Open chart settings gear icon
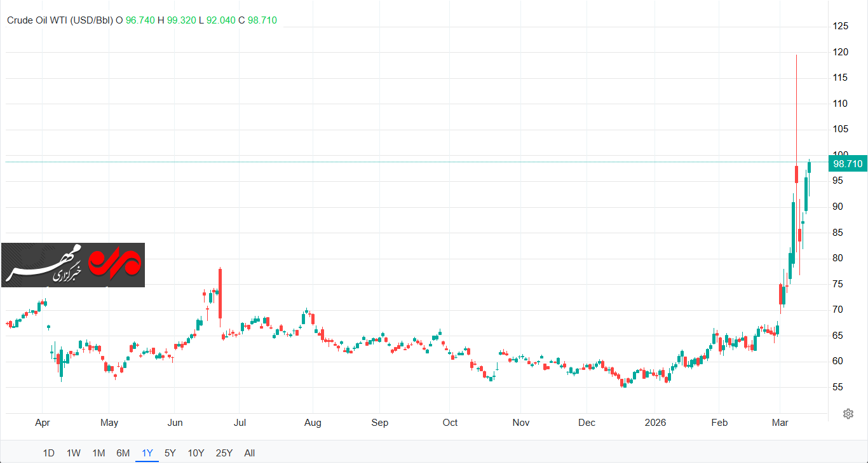Viewport: 868px width, 464px height. point(848,414)
